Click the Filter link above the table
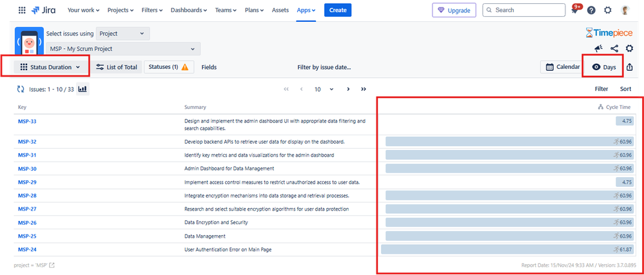This screenshot has width=644, height=275. pos(601,89)
